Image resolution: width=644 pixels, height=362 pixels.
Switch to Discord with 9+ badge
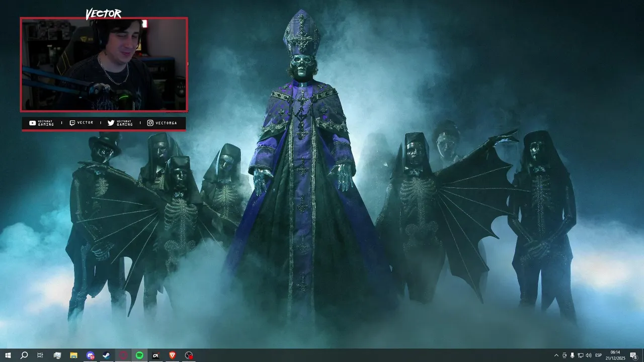[90, 355]
